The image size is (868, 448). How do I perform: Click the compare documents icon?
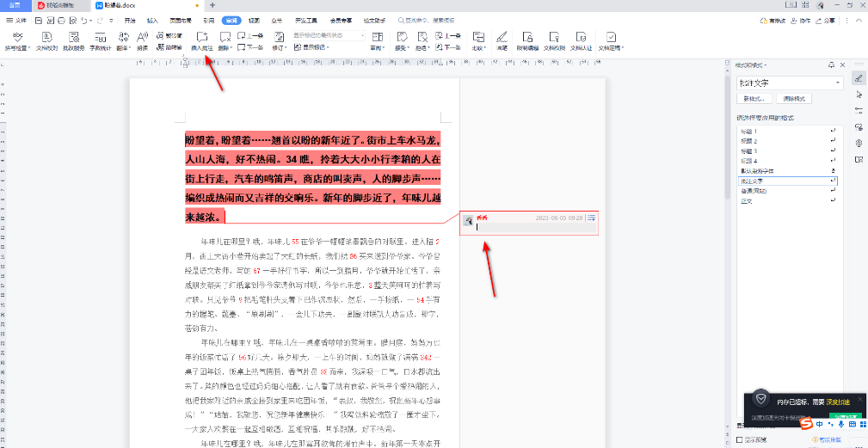click(478, 36)
